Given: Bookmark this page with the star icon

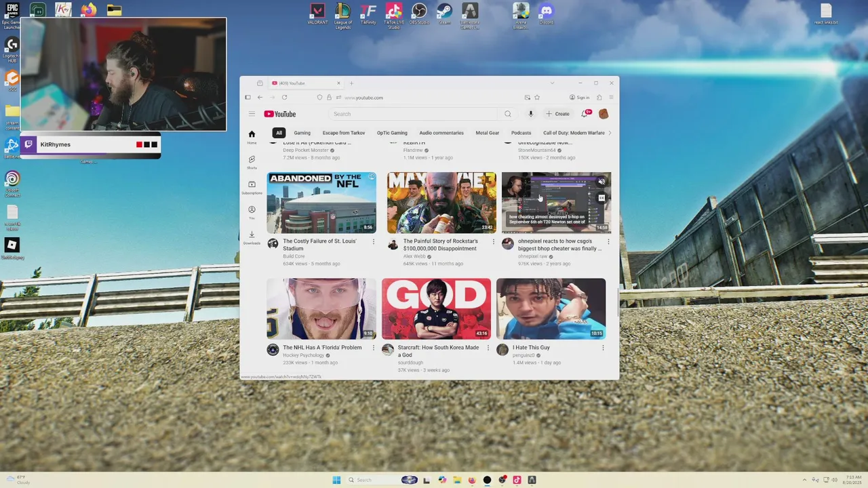Looking at the screenshot, I should 536,98.
